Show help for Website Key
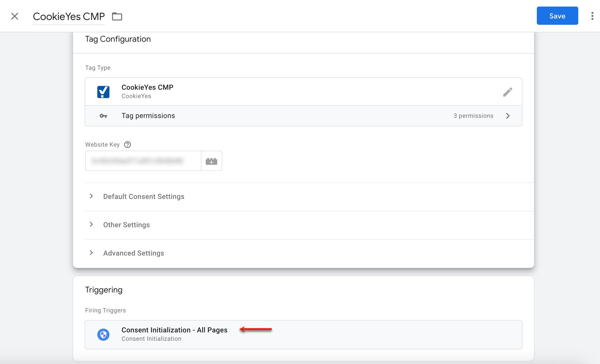The width and height of the screenshot is (600, 364). tap(128, 145)
